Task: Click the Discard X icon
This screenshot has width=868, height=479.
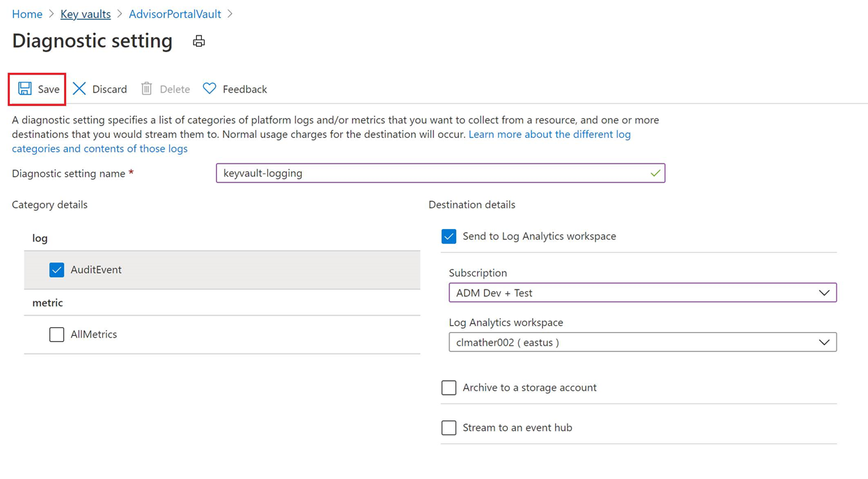Action: (79, 88)
